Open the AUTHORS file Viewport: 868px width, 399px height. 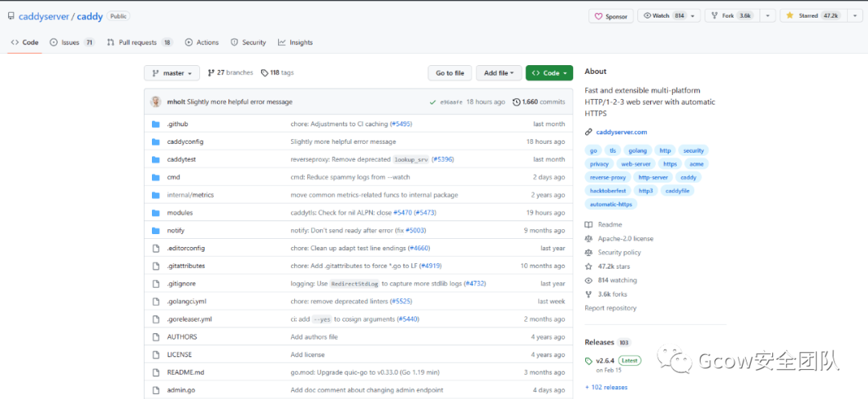[182, 337]
